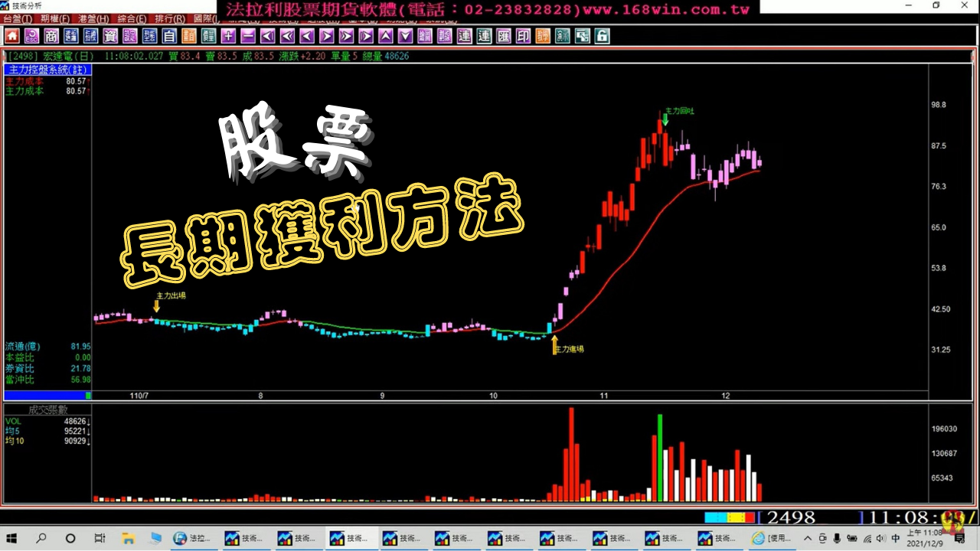Click the minus zoom-out toolbar icon
980x551 pixels.
click(248, 36)
